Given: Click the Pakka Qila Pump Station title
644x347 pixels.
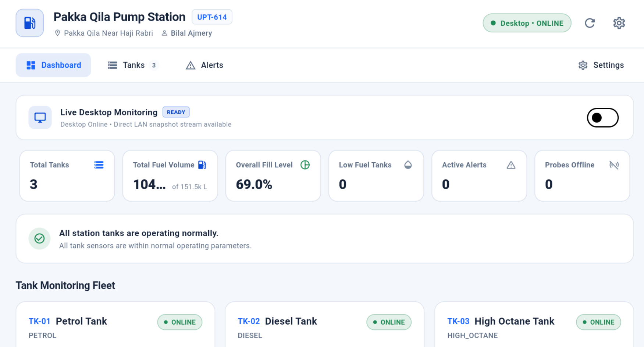Looking at the screenshot, I should (x=120, y=17).
